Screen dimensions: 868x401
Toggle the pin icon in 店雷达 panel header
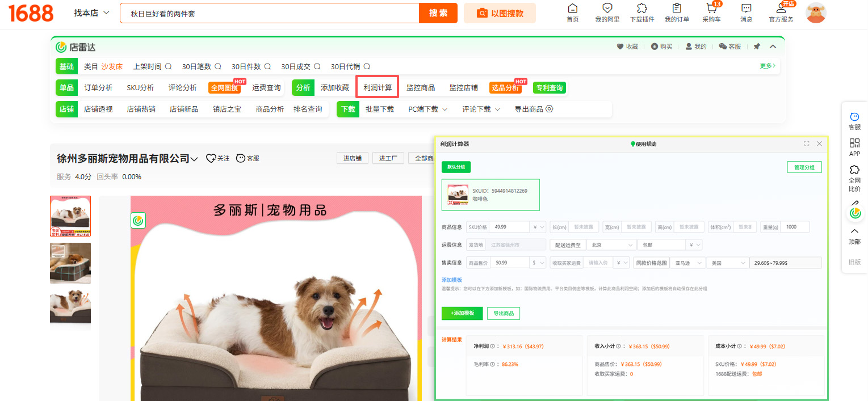[757, 47]
